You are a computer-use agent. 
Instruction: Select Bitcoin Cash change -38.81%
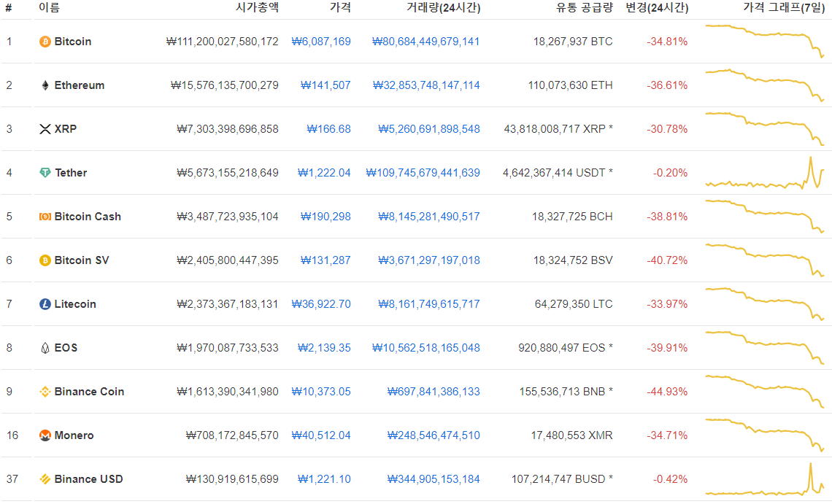coord(667,217)
